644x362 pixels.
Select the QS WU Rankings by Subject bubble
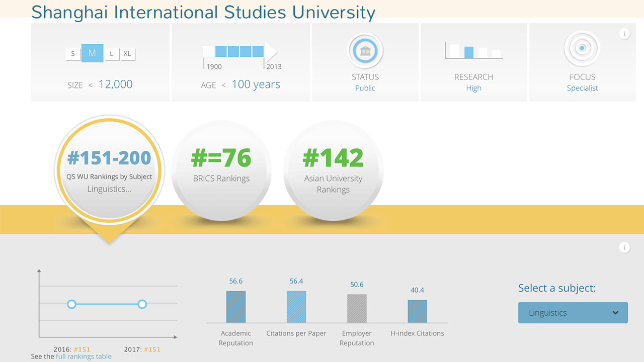109,168
